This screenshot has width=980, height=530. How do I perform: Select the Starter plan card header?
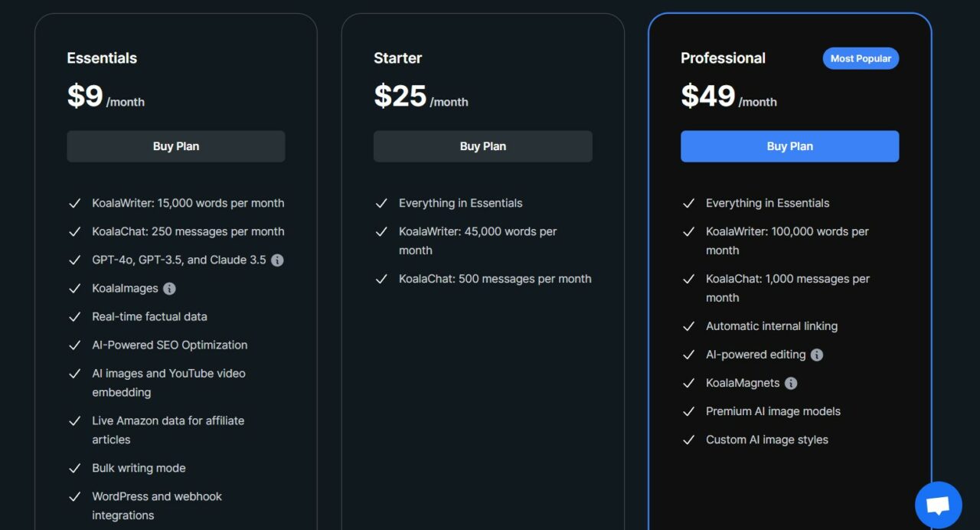click(397, 58)
